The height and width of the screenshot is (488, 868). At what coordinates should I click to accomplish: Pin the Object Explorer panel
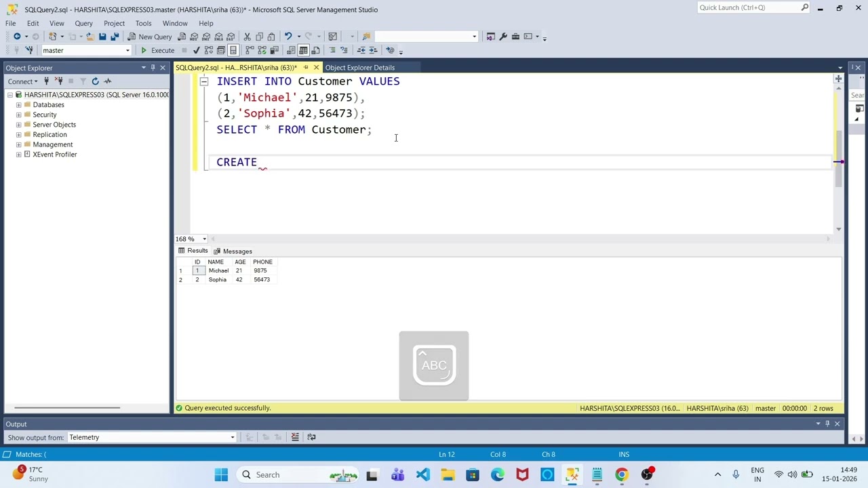[153, 68]
